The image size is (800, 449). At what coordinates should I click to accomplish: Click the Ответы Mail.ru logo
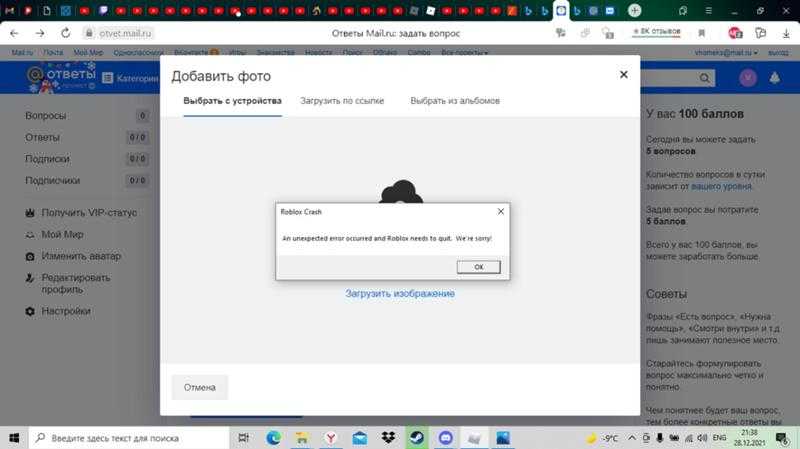(61, 78)
